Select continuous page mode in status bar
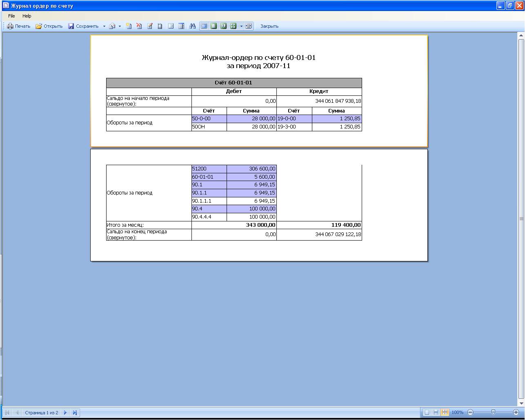This screenshot has height=420, width=525. [436, 413]
